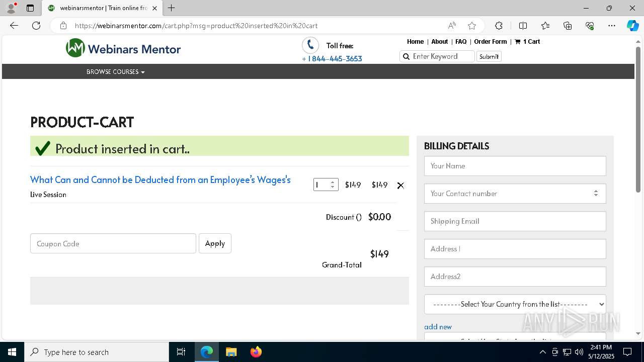The height and width of the screenshot is (362, 644).
Task: Open the wages webinar product link
Action: pyautogui.click(x=160, y=179)
